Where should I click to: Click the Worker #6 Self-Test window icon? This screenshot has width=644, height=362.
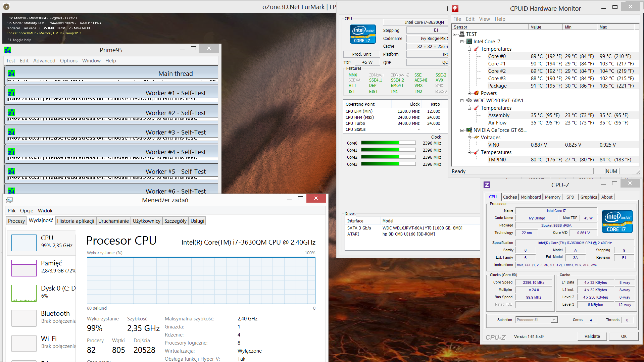11,191
